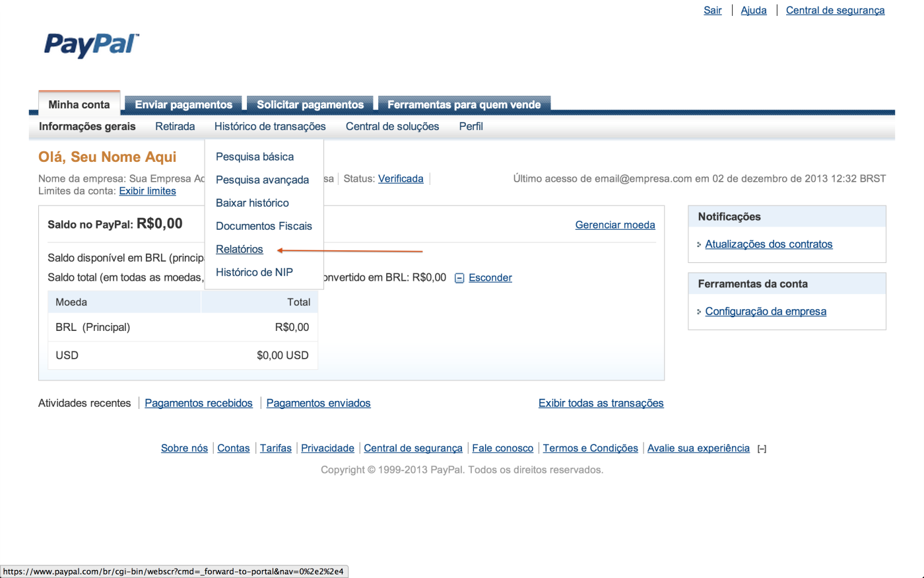Image resolution: width=924 pixels, height=578 pixels.
Task: Click the collapse icon after Avalie sua experiência
Action: tap(762, 449)
